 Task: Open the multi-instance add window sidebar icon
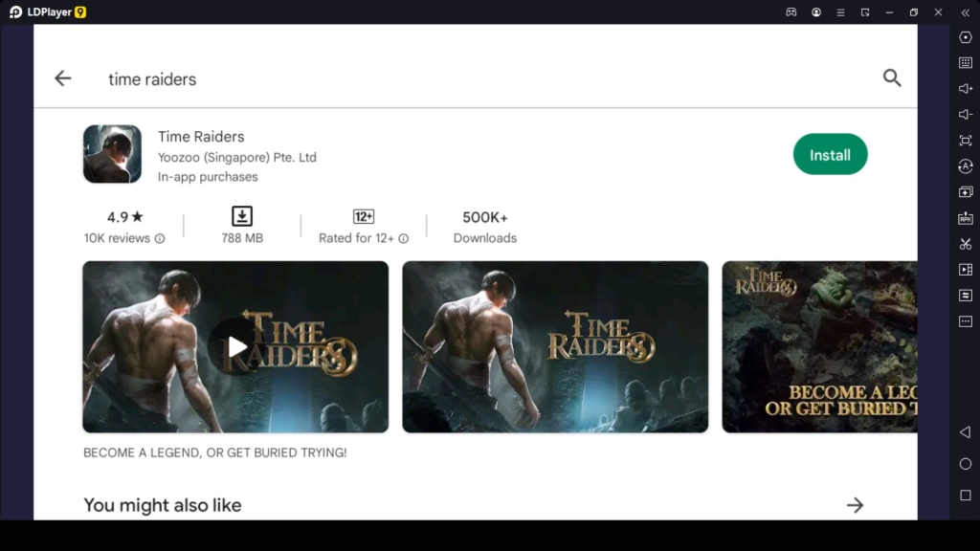(966, 191)
